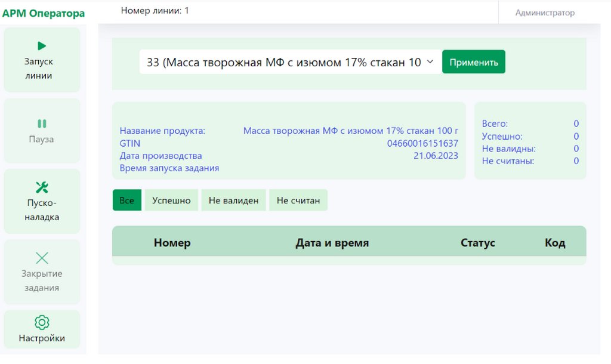
Task: Start the line with Запуск линии label
Action: coord(39,68)
